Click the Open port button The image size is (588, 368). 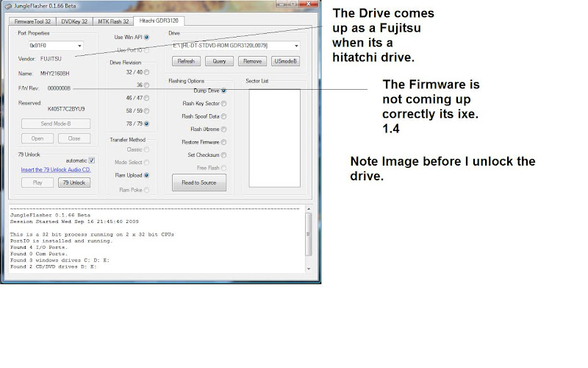pyautogui.click(x=37, y=138)
